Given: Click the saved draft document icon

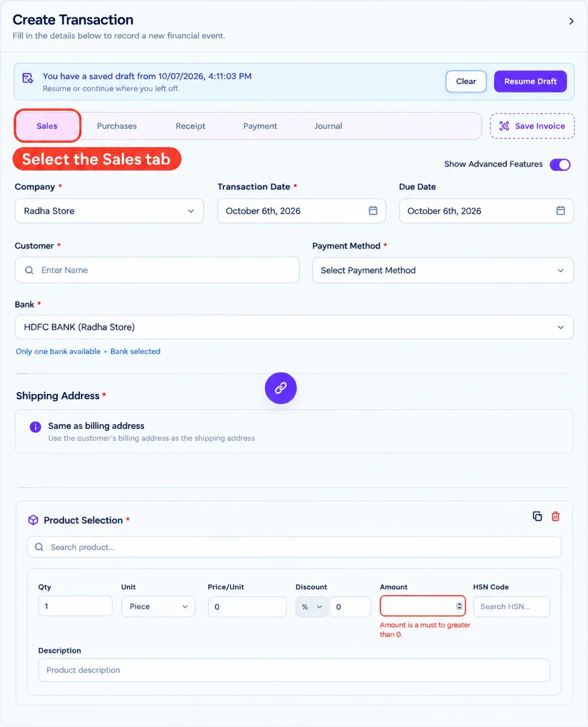Looking at the screenshot, I should coord(28,78).
